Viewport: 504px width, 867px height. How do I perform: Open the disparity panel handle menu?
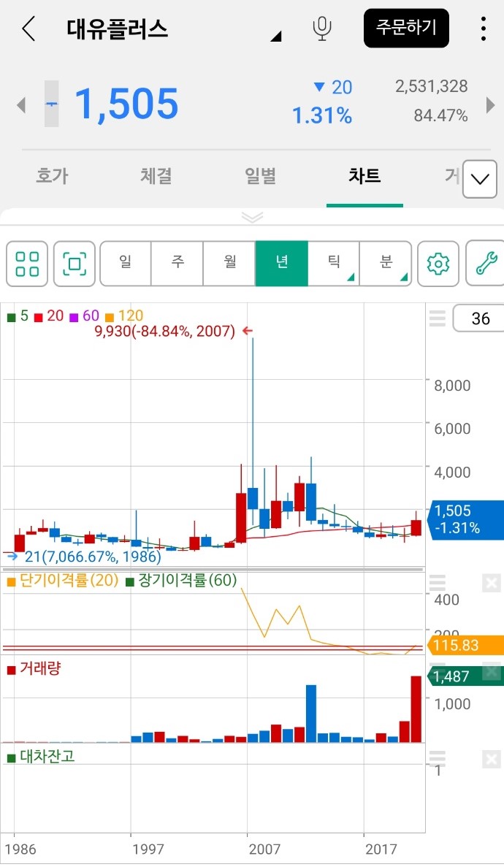(x=437, y=583)
